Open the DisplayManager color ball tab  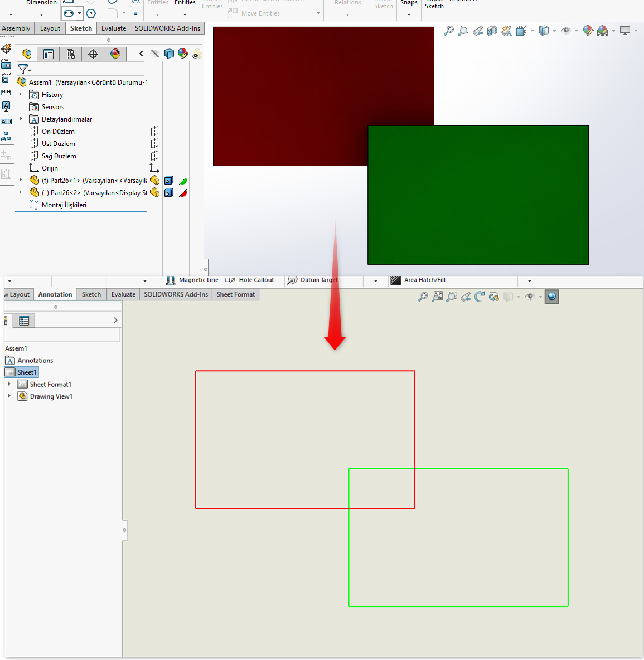tap(115, 54)
